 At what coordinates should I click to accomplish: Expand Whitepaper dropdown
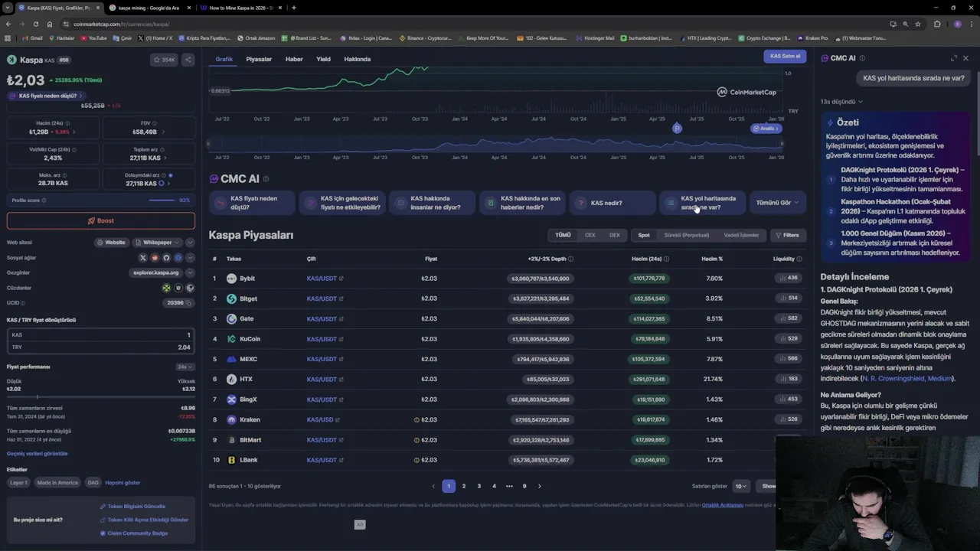coord(158,243)
